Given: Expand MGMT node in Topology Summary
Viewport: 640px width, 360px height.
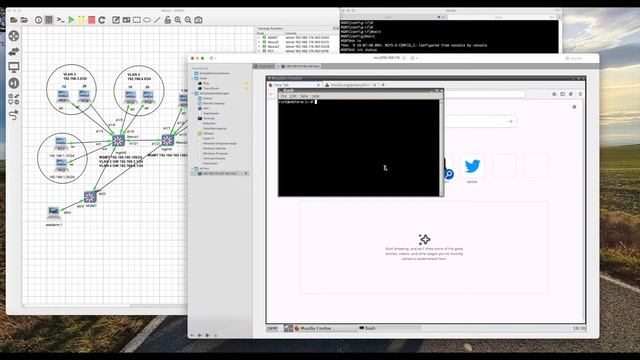Looking at the screenshot, I should (x=259, y=37).
